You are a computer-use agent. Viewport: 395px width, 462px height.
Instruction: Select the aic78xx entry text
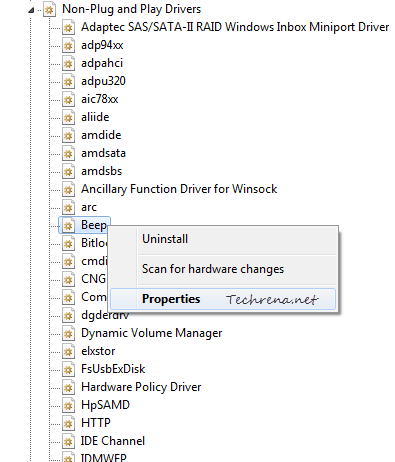tap(100, 99)
